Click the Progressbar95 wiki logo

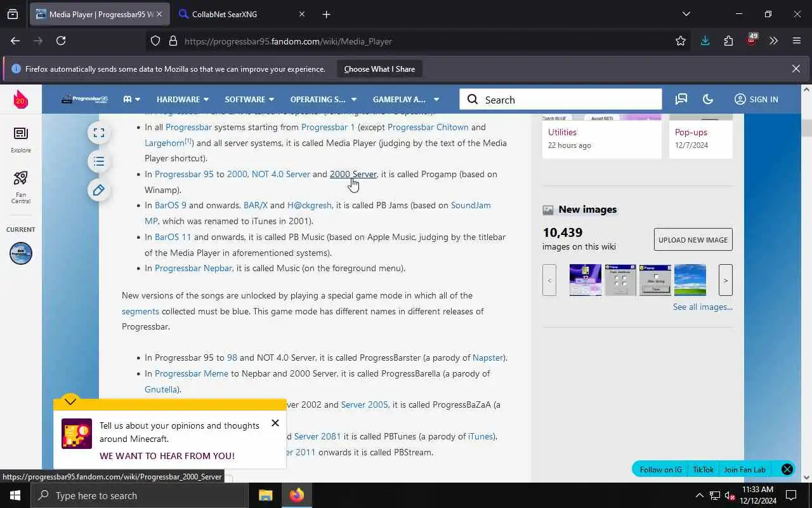[85, 99]
